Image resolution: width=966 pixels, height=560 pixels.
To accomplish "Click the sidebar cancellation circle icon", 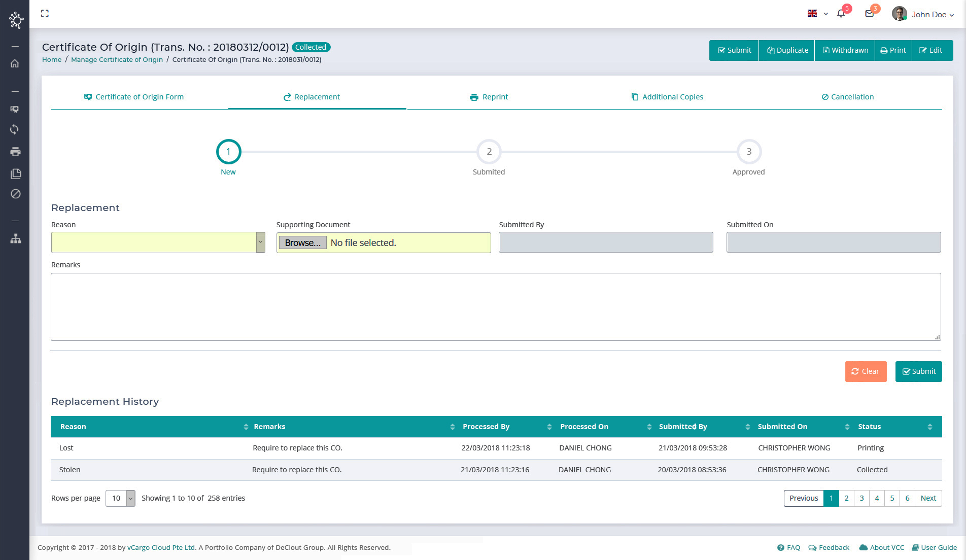I will coord(15,194).
